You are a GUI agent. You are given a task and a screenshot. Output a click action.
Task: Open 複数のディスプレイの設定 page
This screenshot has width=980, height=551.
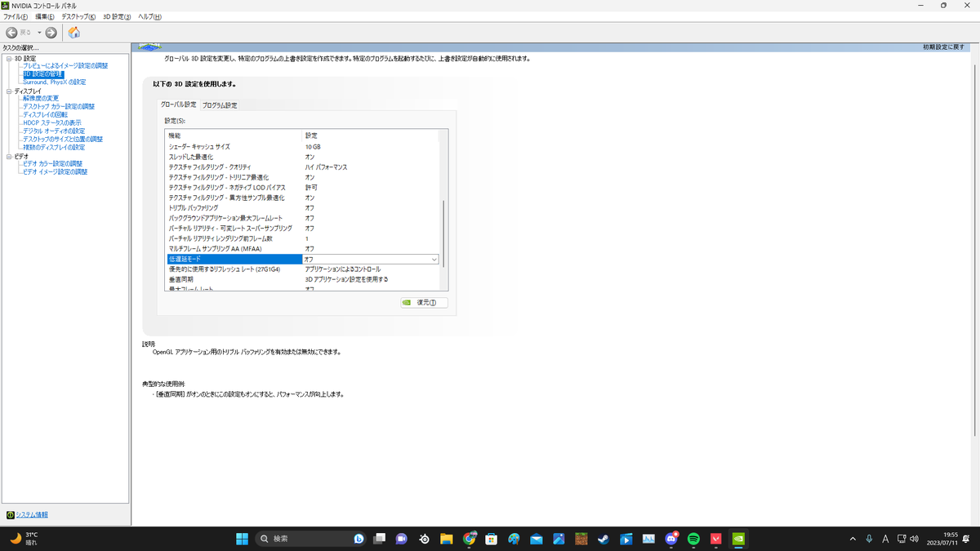(x=54, y=147)
